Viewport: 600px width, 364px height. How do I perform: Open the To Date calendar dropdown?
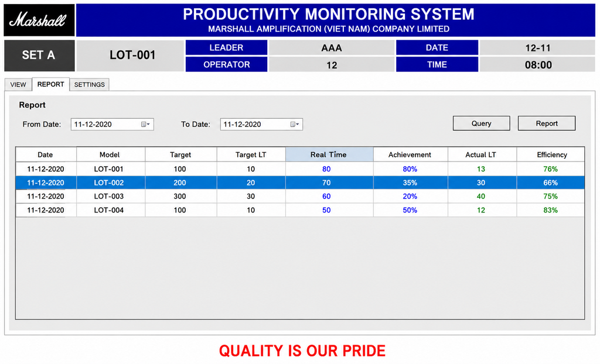295,124
